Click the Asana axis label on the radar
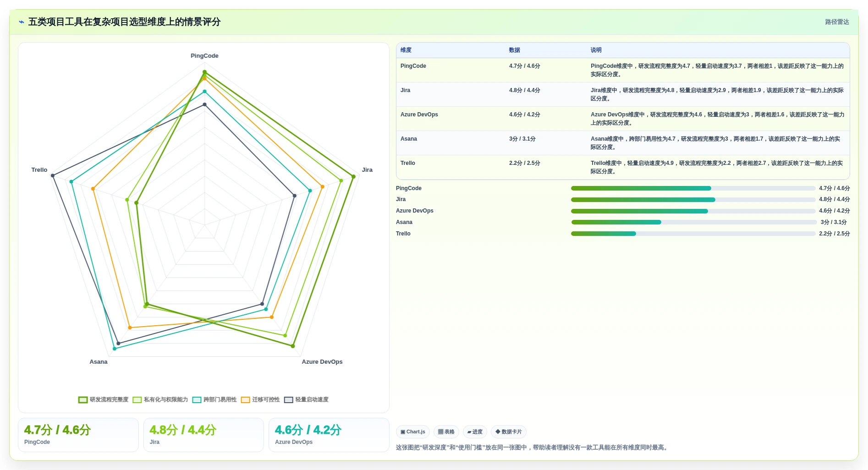 (x=99, y=362)
